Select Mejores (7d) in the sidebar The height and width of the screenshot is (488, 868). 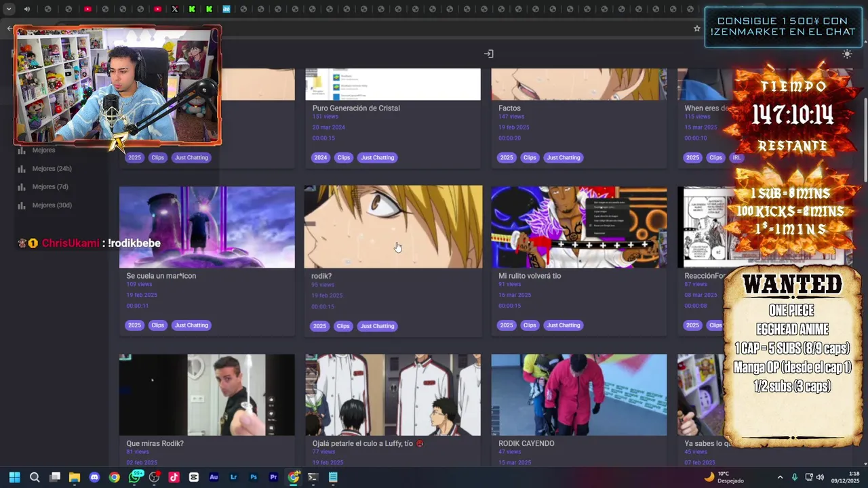point(50,186)
